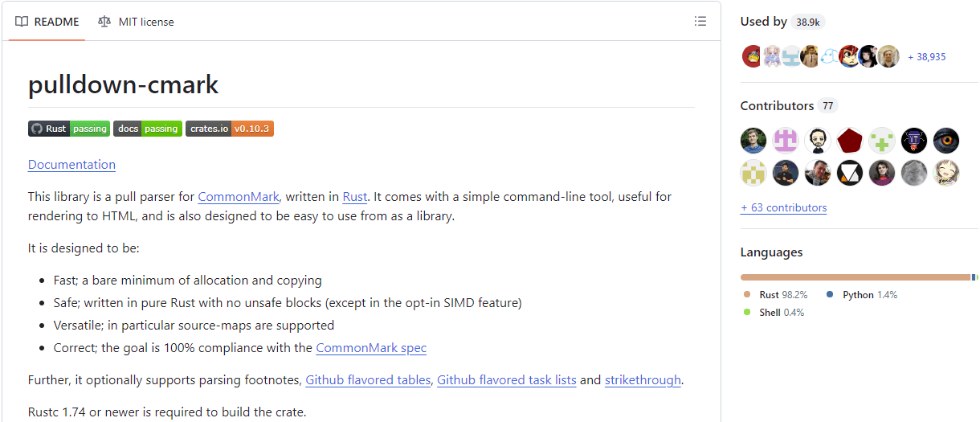Click the crates.io v0.10.3 badge
The height and width of the screenshot is (422, 980).
[230, 129]
